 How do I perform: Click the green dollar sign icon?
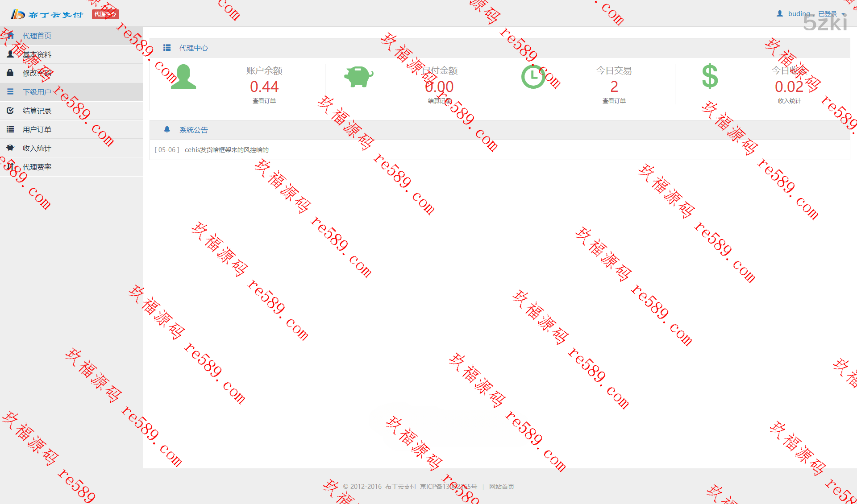pyautogui.click(x=710, y=77)
